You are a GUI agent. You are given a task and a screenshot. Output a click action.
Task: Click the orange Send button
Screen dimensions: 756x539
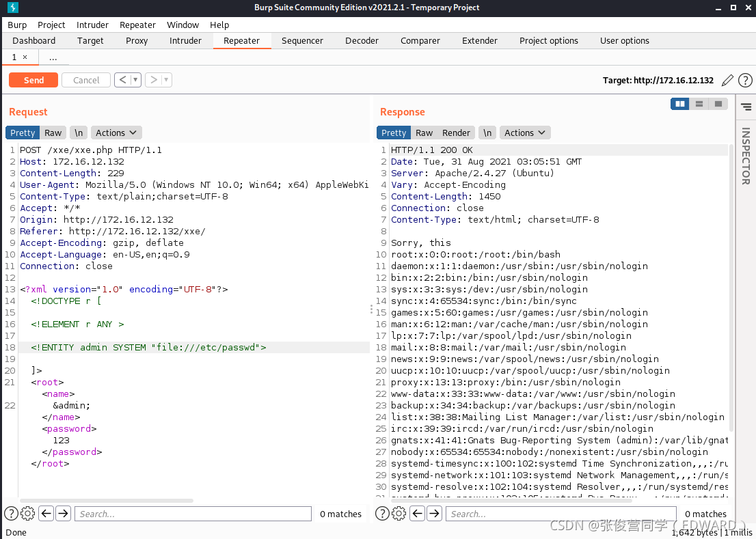point(33,80)
